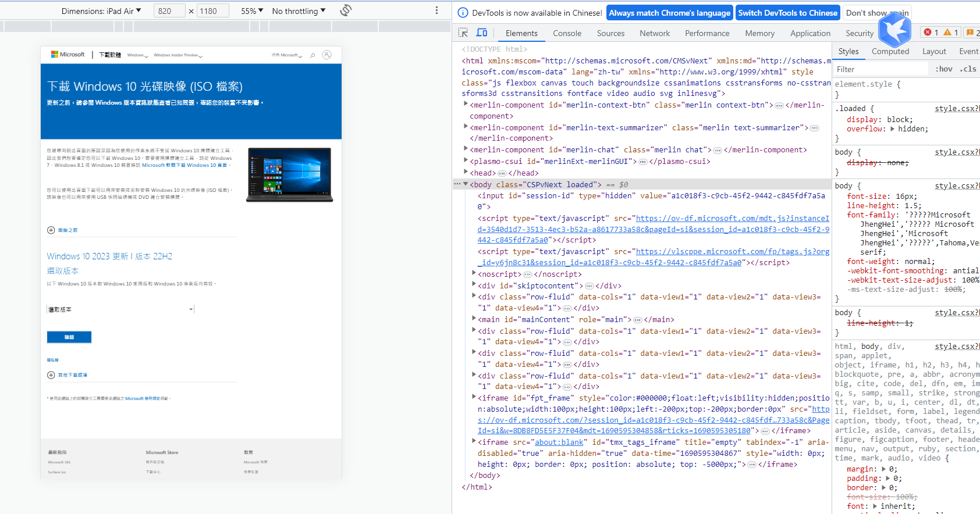980x514 pixels.
Task: Click the element.style rule block
Action: tap(906, 89)
